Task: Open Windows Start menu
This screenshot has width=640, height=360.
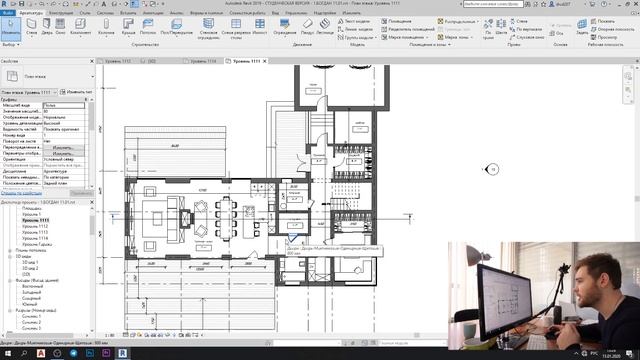Action: (x=8, y=353)
